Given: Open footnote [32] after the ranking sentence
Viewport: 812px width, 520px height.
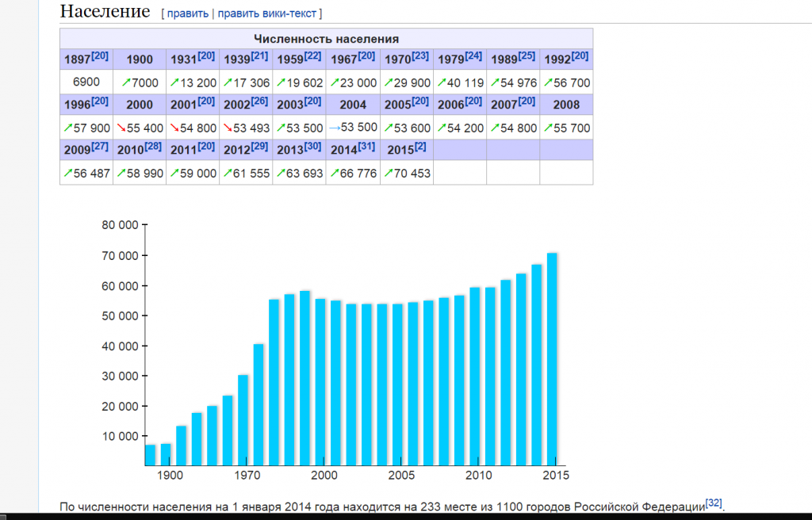Looking at the screenshot, I should tap(713, 503).
